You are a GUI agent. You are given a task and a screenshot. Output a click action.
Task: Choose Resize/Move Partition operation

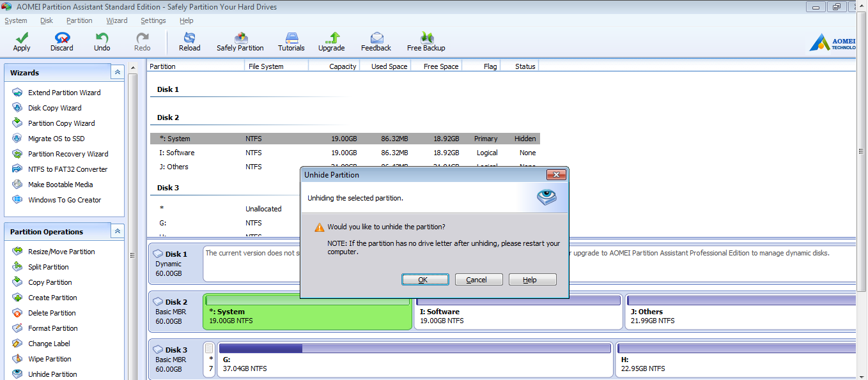(x=61, y=252)
